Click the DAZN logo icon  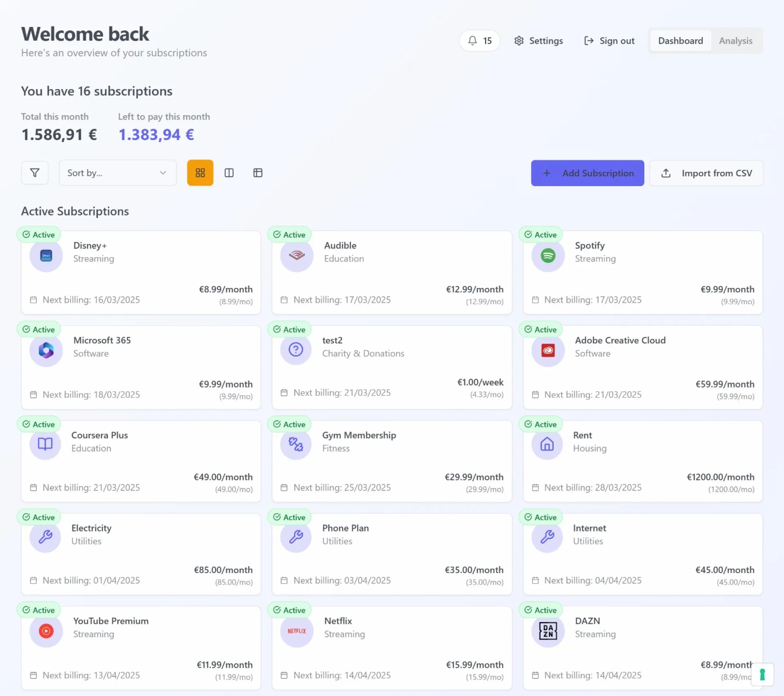pos(548,631)
